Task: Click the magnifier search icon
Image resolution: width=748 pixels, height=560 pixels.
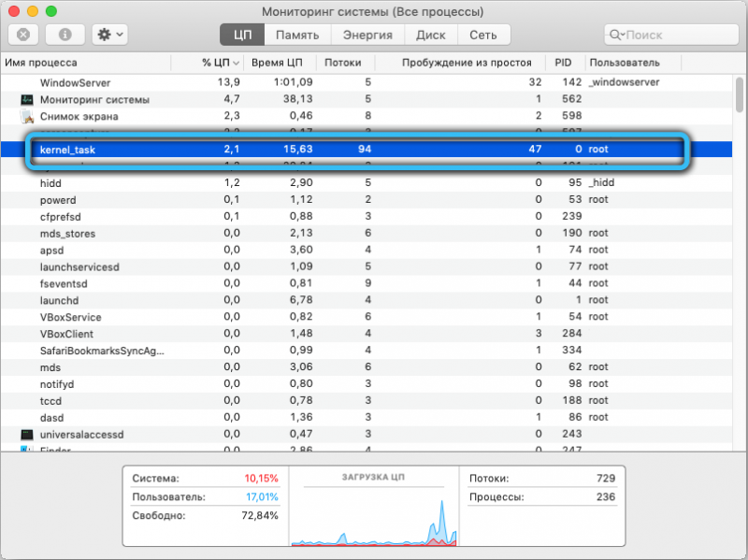Action: pyautogui.click(x=615, y=35)
